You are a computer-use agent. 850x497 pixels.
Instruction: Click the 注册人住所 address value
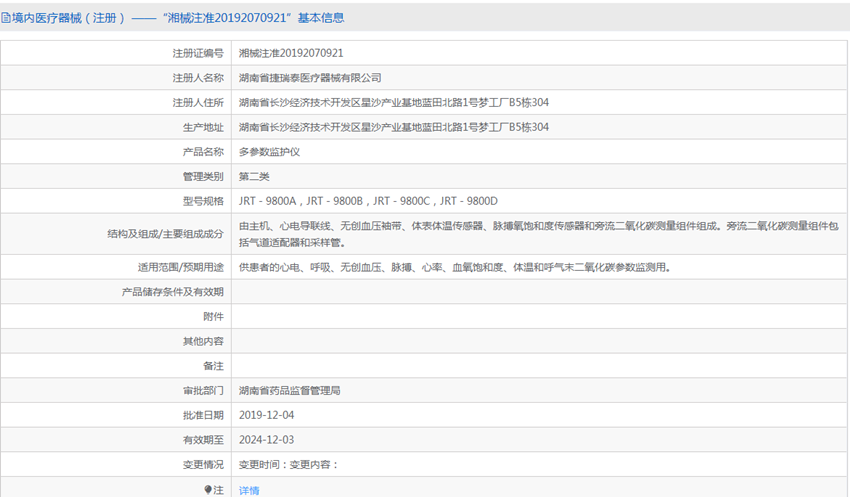394,102
